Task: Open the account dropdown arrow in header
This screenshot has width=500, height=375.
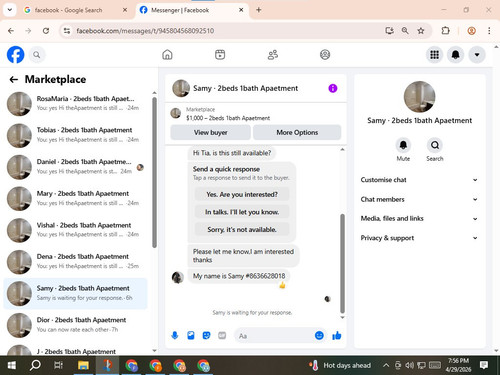Action: tap(477, 55)
